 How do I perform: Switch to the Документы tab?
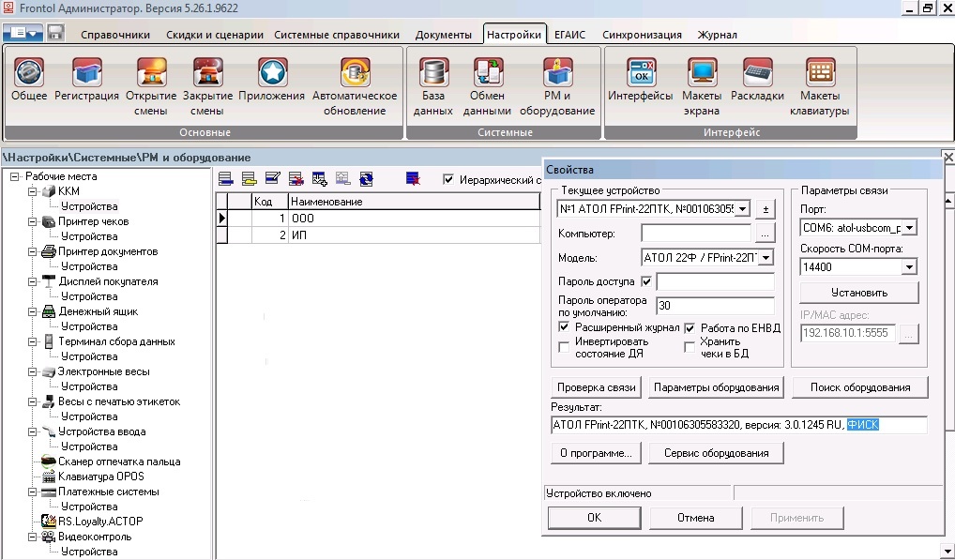(444, 35)
